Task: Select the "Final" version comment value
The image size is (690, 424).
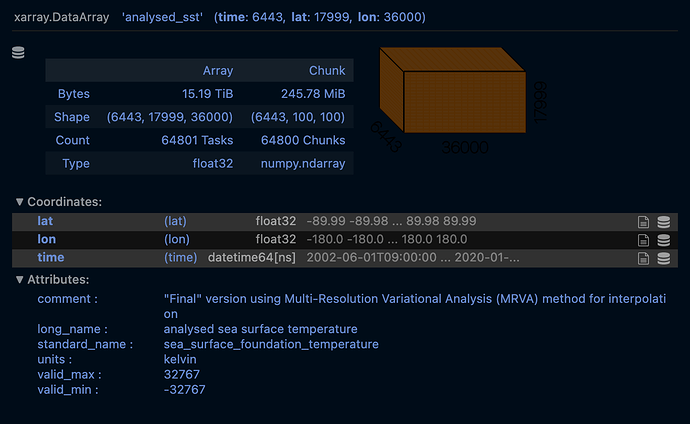Action: point(415,306)
